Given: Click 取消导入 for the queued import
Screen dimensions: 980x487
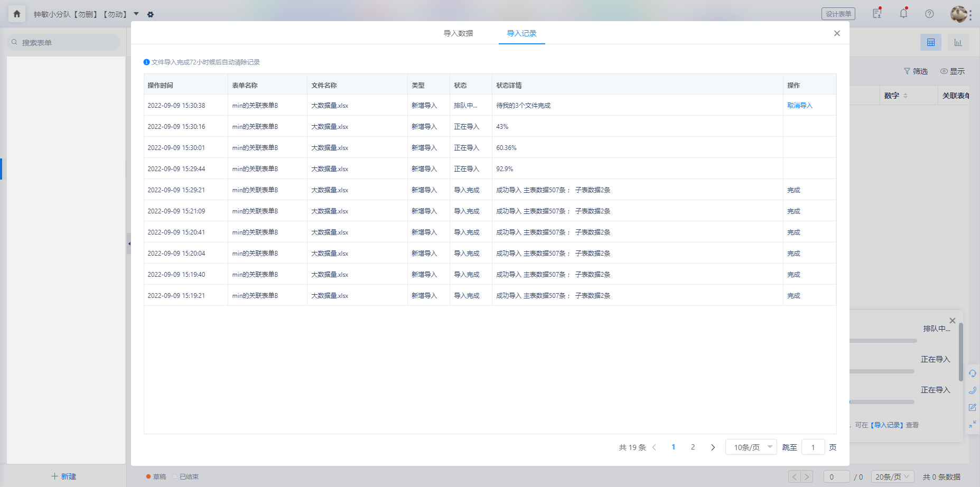Looking at the screenshot, I should (x=800, y=106).
